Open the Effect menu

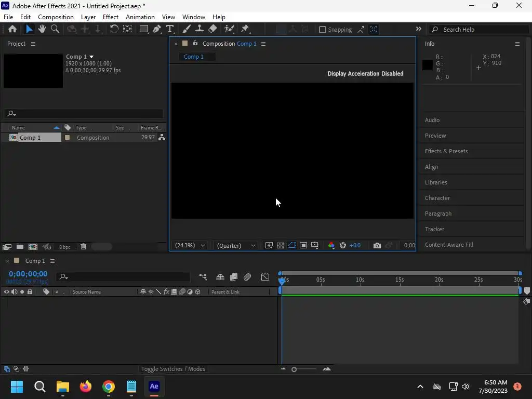click(111, 17)
